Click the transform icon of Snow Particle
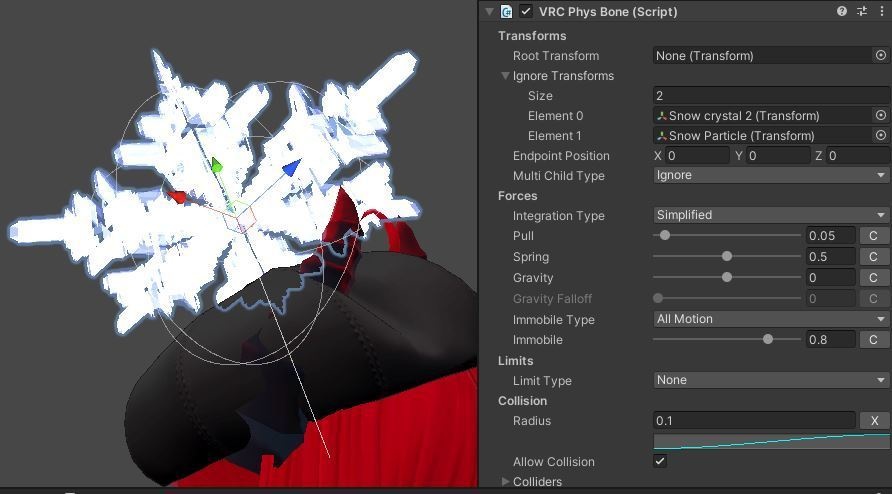This screenshot has height=494, width=892. pos(662,135)
